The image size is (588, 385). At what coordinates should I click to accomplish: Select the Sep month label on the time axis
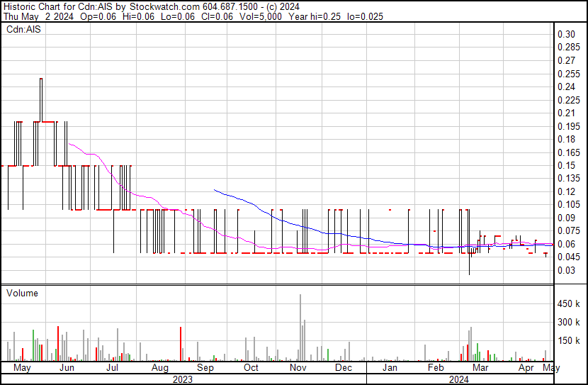[x=205, y=368]
